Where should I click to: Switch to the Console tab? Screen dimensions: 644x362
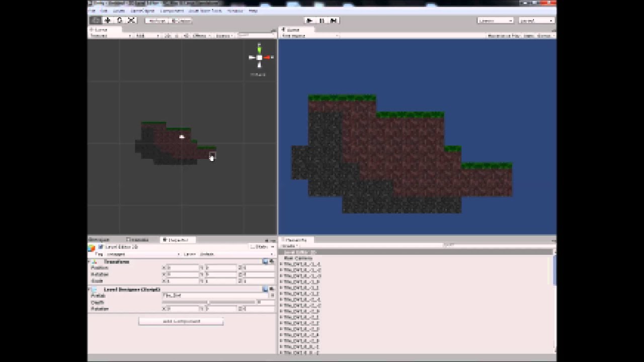[x=138, y=240]
